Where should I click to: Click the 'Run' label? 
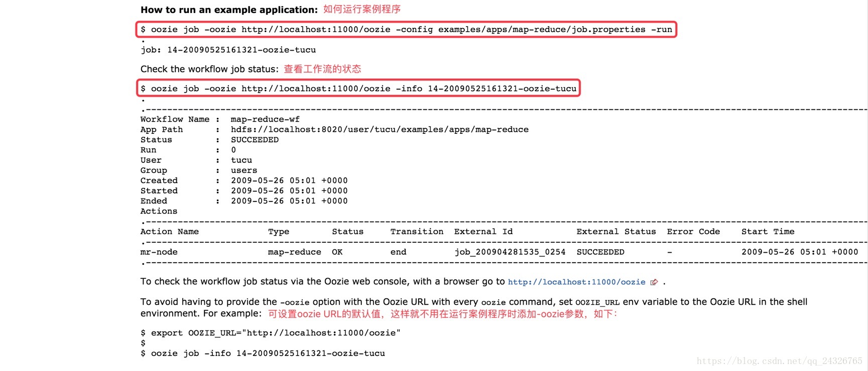coord(148,150)
